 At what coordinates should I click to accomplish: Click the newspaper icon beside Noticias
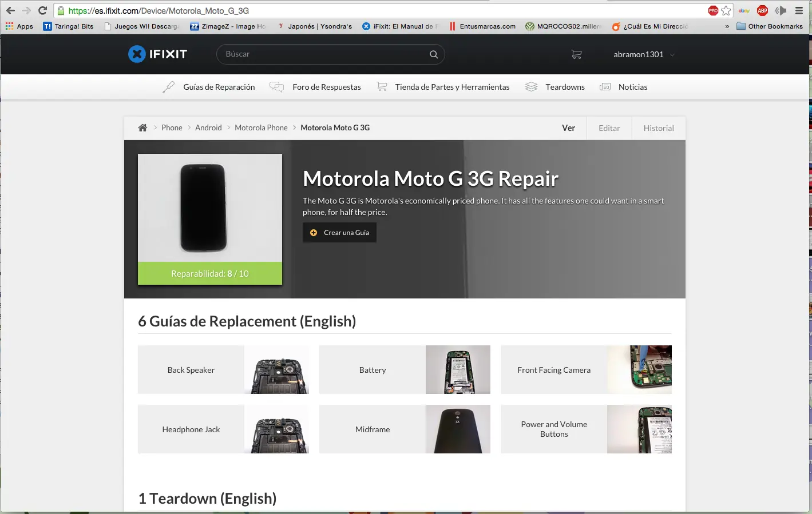[x=605, y=87]
